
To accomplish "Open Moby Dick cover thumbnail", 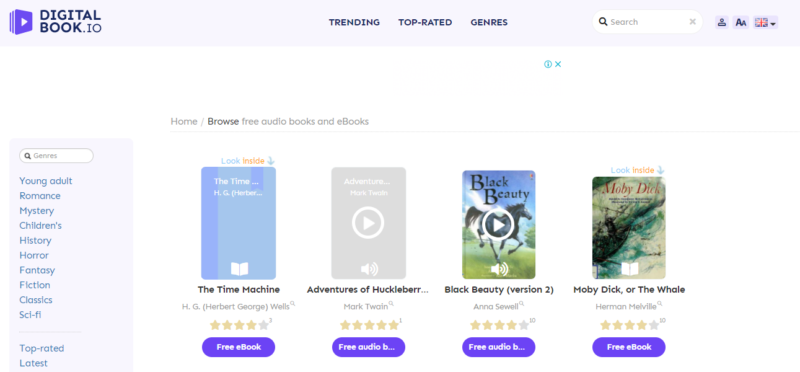I will coord(629,228).
